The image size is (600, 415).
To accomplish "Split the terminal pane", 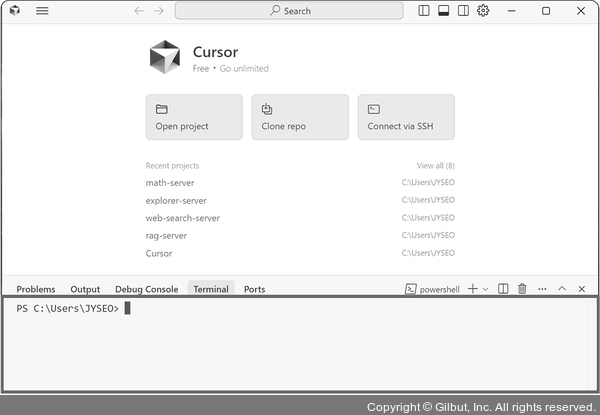I will tap(503, 289).
